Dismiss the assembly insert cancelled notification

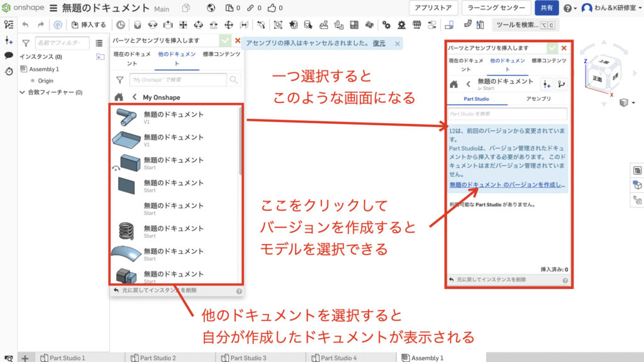[397, 43]
